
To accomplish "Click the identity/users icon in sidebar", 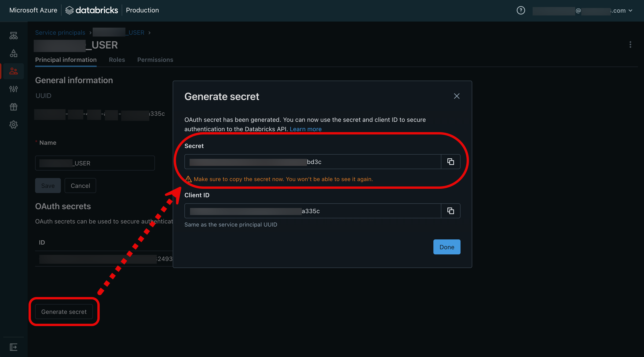I will click(x=14, y=71).
